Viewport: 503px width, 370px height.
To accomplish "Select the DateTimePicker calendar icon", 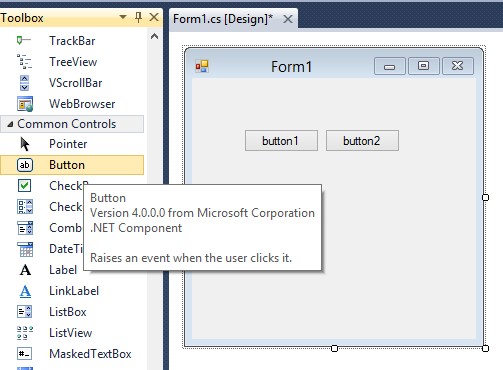I will click(x=25, y=249).
